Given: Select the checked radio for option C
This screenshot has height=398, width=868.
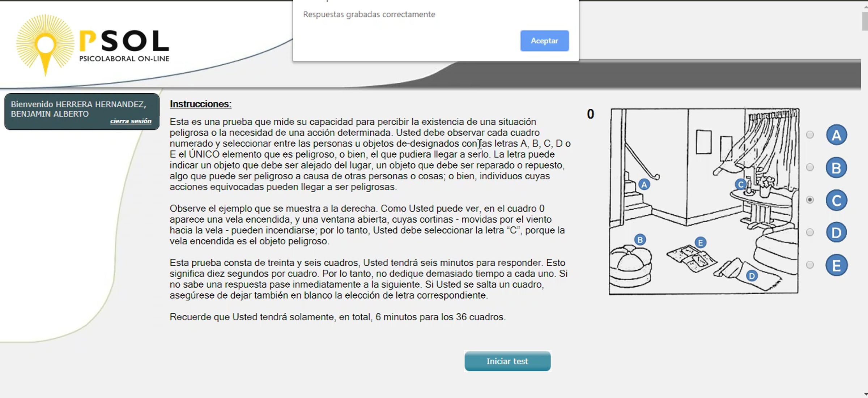Looking at the screenshot, I should point(810,200).
